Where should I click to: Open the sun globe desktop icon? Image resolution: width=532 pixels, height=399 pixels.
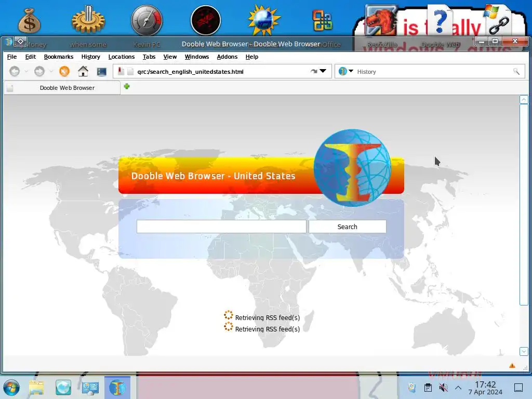[264, 20]
